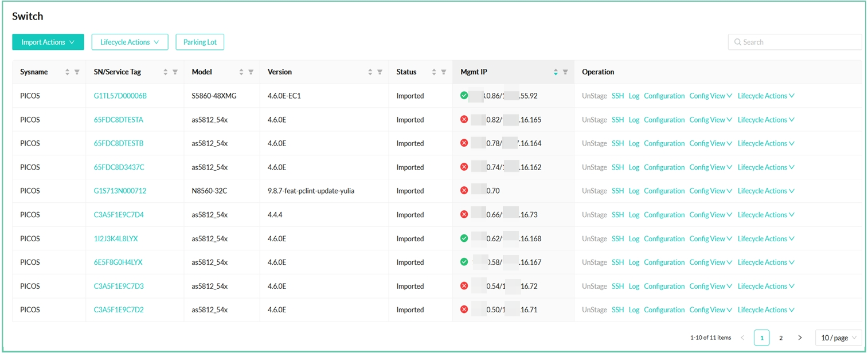The image size is (868, 353).
Task: Open serial number 65FDC8D3437C details
Action: coord(119,167)
